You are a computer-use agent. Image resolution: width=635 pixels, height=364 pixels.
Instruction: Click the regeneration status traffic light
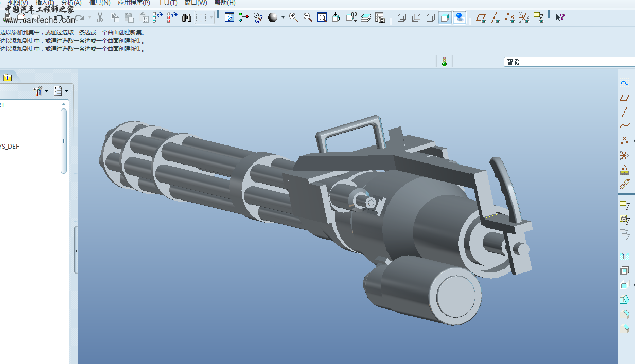444,62
